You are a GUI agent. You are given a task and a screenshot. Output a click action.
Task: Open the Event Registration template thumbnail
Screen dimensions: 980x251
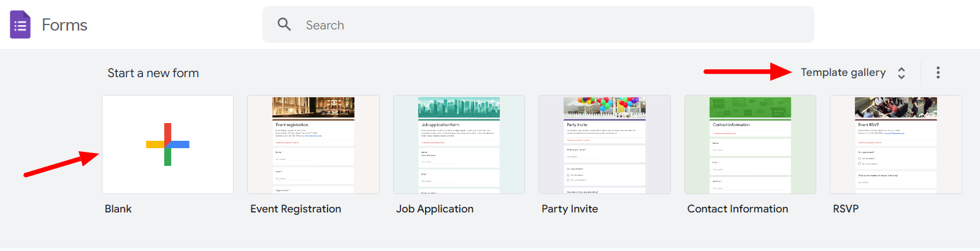[313, 144]
